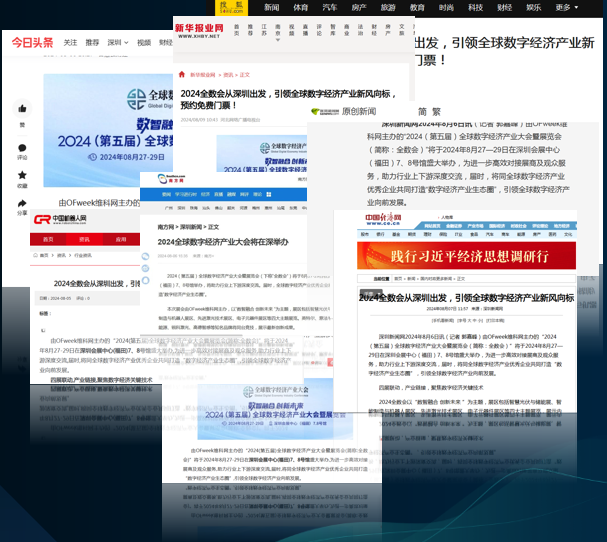Screen dimensions: 607x542
Task: Click home icon in 机器人网 breadcrumb
Action: pos(36,255)
